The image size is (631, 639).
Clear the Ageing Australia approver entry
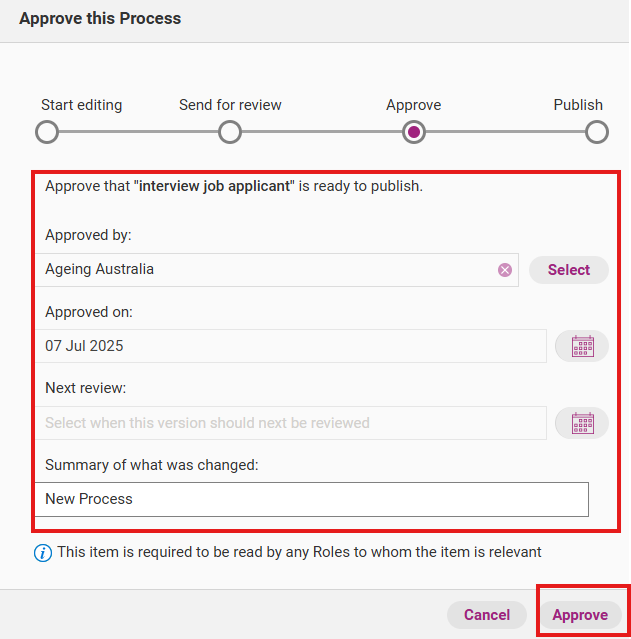pos(505,270)
